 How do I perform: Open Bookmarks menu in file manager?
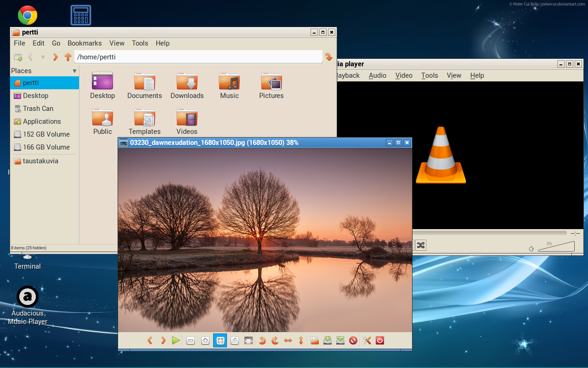click(x=85, y=43)
